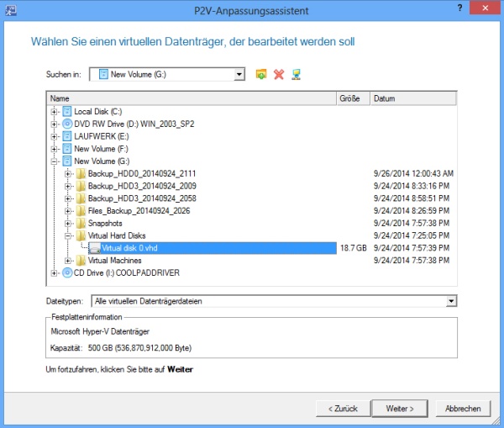Screen dimensions: 504x428
Task: Click the help question mark icon
Action: 459,8
